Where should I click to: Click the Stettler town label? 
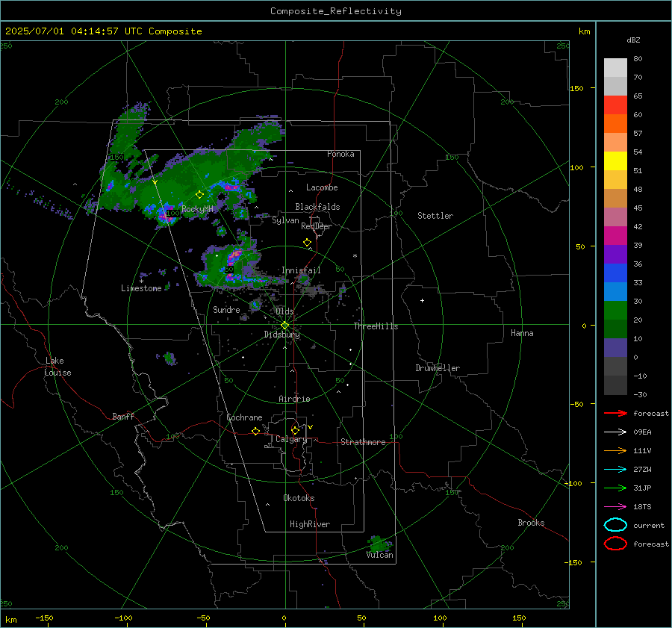click(435, 216)
